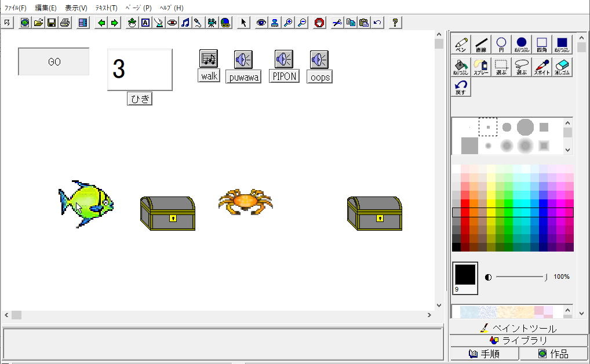Select the paint bucket fill tool

click(x=461, y=67)
